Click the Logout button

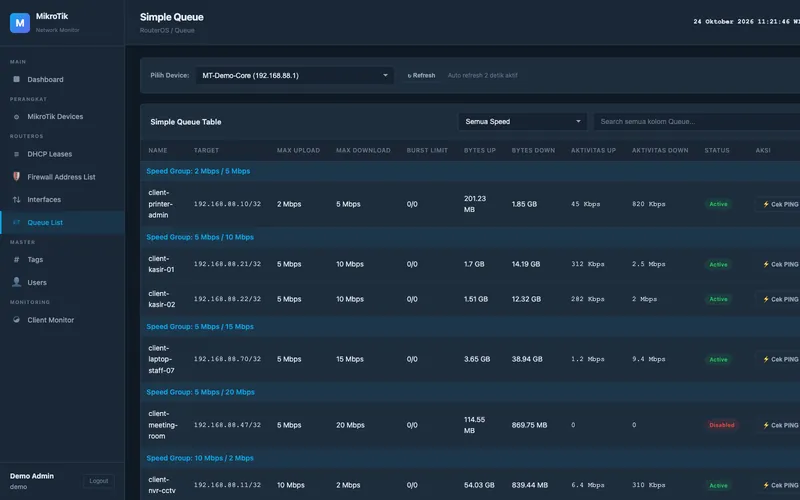click(x=98, y=481)
